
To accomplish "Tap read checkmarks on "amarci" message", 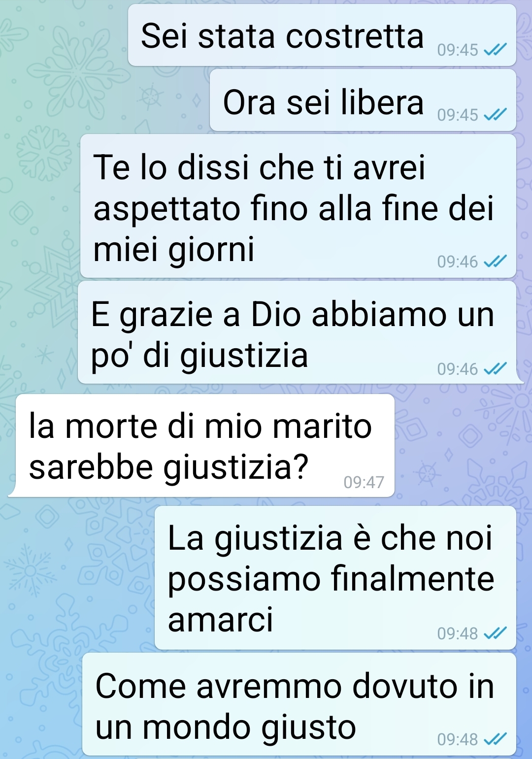I will [x=495, y=633].
